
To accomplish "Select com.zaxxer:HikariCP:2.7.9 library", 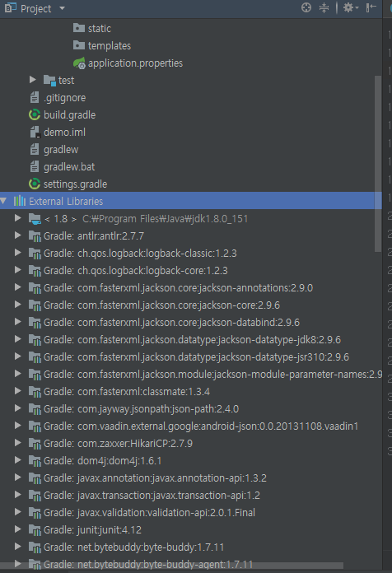I will click(x=118, y=444).
